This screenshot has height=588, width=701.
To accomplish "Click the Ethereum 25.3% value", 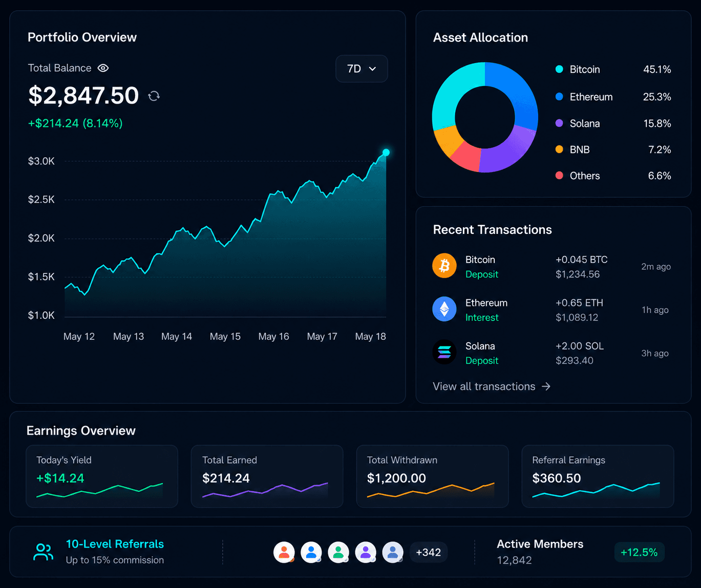I will click(x=657, y=97).
